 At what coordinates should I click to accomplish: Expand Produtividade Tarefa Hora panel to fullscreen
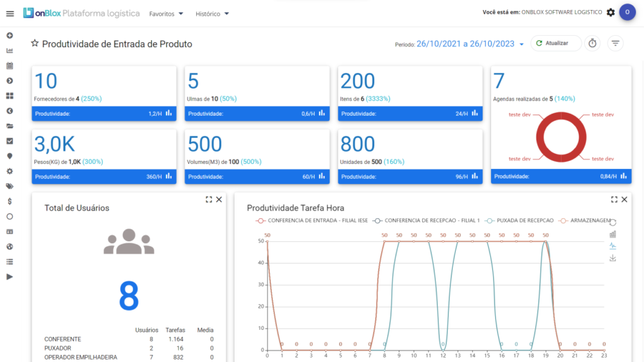[614, 199]
